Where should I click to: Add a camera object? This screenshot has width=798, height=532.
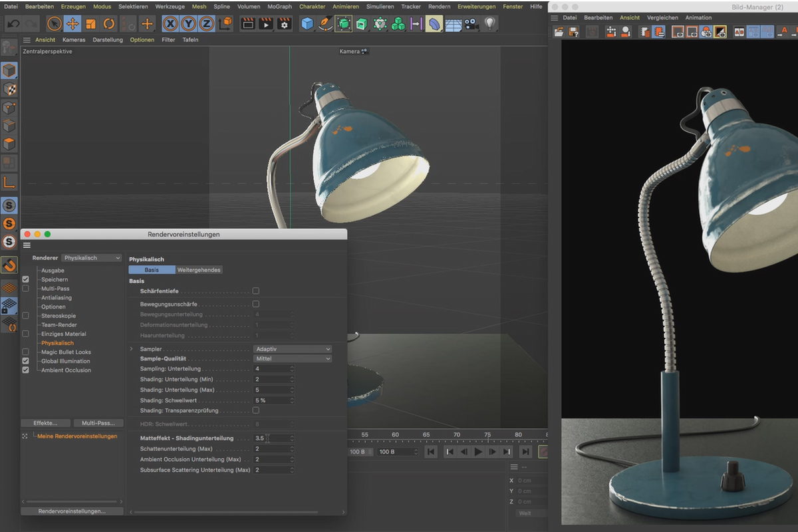point(471,24)
